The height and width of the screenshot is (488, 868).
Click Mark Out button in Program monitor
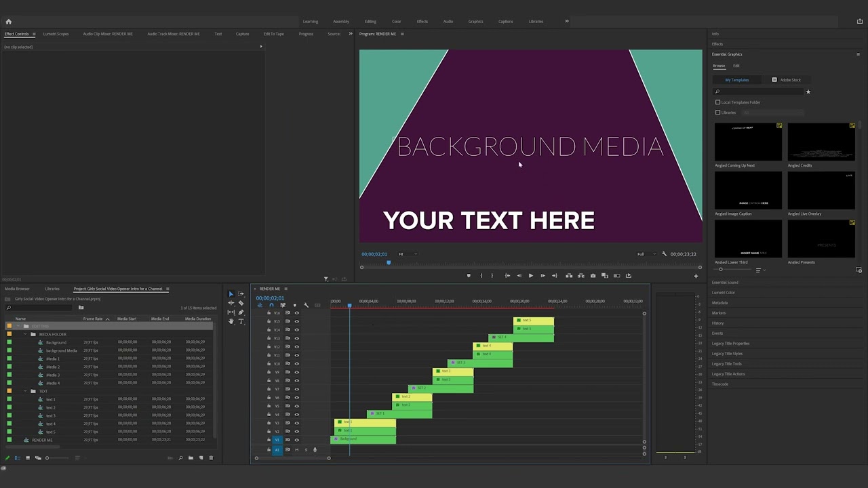pyautogui.click(x=492, y=276)
